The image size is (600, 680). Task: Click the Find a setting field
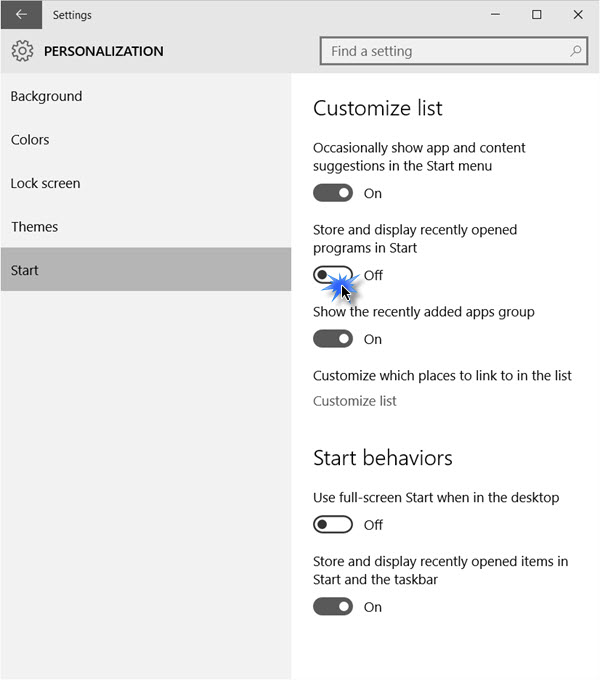pos(454,51)
